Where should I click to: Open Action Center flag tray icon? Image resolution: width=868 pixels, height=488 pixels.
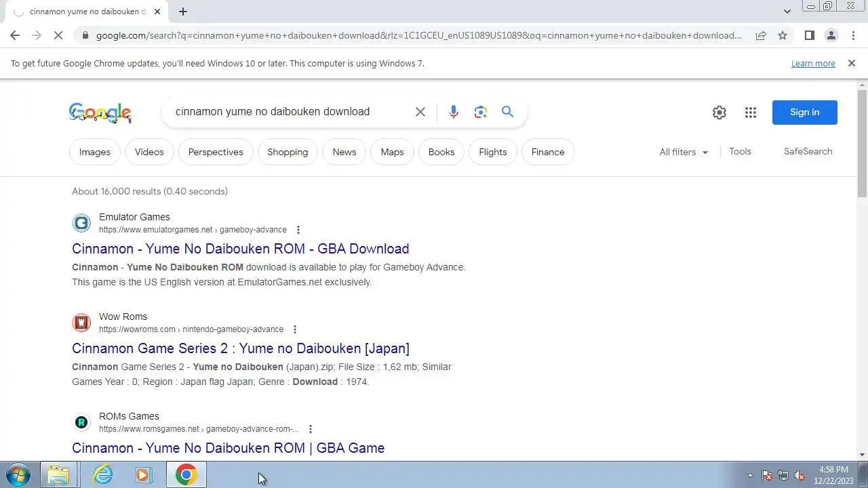(x=767, y=476)
